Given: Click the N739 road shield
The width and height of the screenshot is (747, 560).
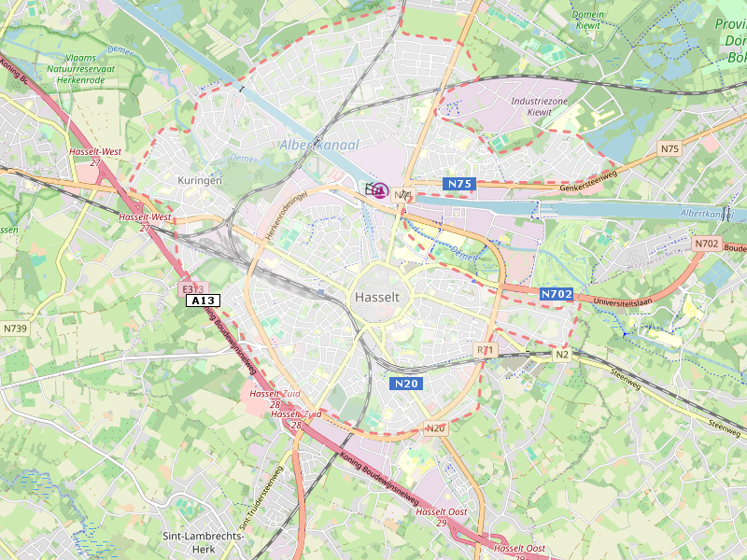Looking at the screenshot, I should coord(15,329).
